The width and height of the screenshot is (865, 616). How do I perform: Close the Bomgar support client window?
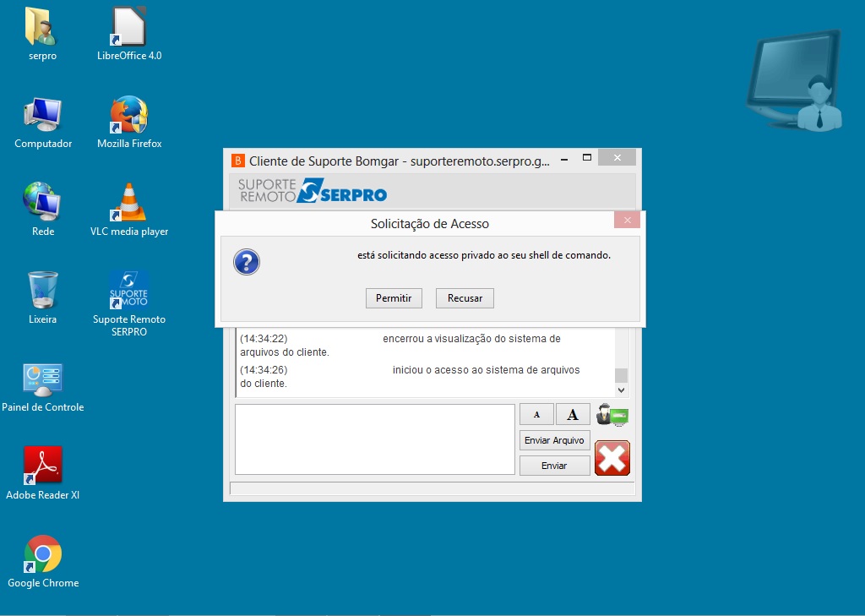click(x=617, y=158)
